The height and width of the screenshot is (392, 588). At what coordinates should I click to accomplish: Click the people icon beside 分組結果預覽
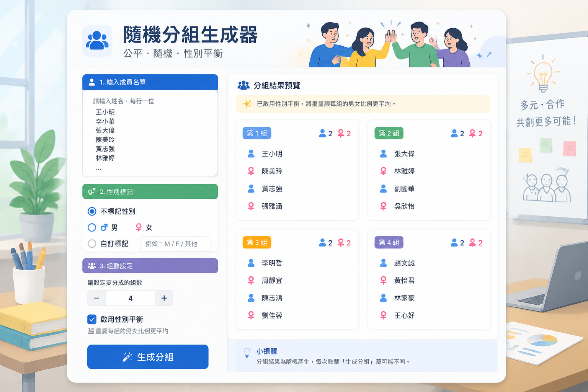coord(243,85)
